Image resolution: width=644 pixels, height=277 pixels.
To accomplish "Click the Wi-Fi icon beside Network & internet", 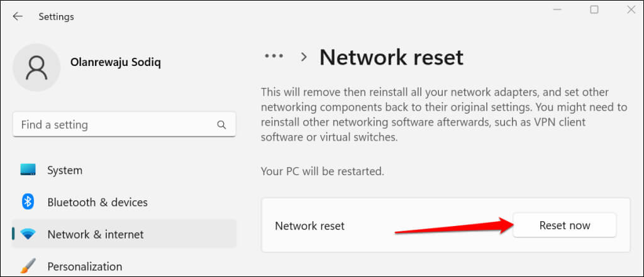I will pos(28,234).
